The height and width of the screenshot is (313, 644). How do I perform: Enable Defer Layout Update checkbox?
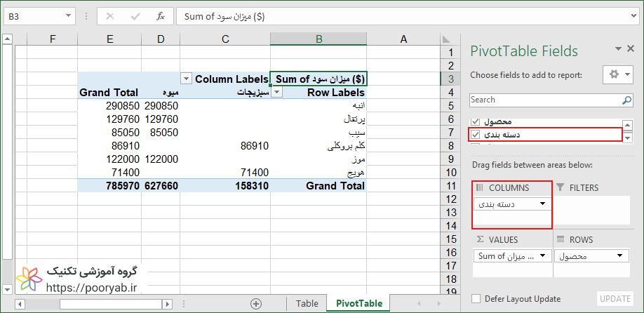[476, 299]
